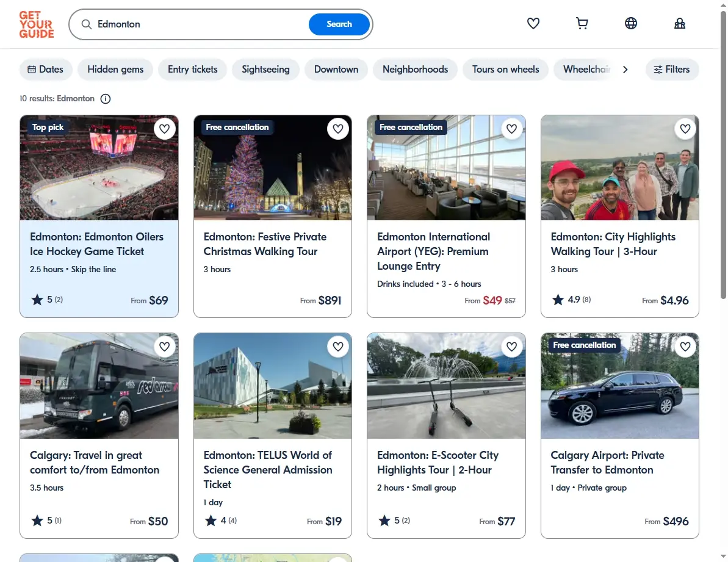This screenshot has height=562, width=728.
Task: Click Free cancellation badge on Private Transfer
Action: coord(585,345)
